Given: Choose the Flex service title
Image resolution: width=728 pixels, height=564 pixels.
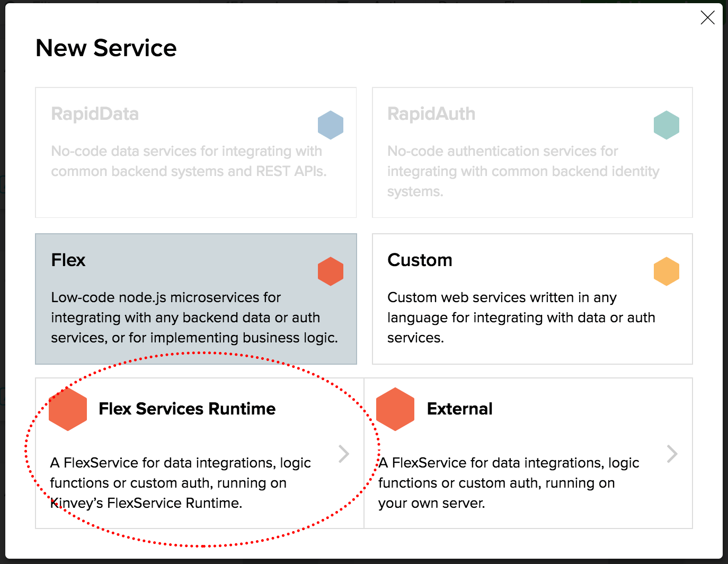Looking at the screenshot, I should pos(68,260).
